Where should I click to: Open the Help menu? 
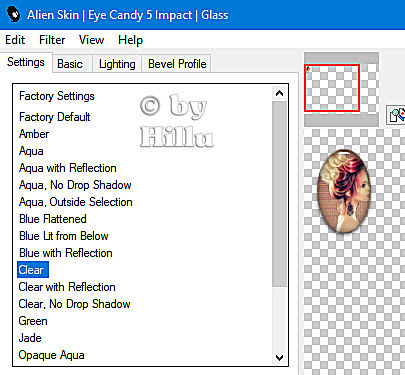click(x=130, y=40)
